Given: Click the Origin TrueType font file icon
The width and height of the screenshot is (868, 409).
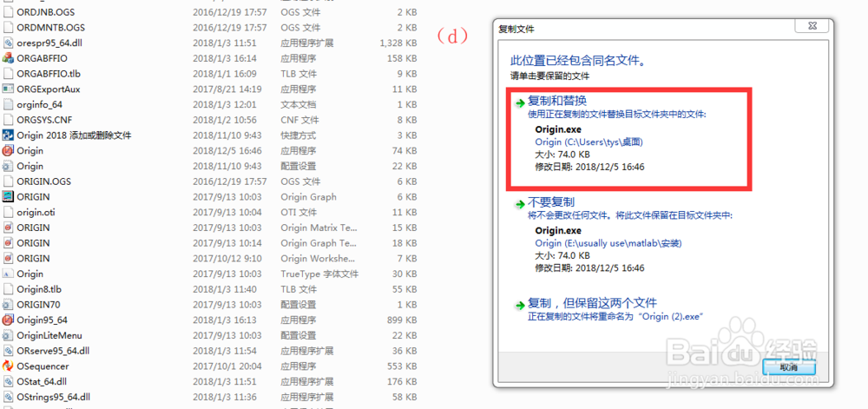Looking at the screenshot, I should point(8,274).
